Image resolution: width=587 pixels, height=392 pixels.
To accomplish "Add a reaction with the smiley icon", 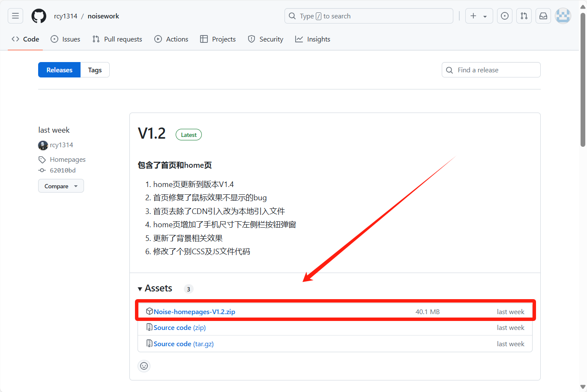I will point(144,366).
